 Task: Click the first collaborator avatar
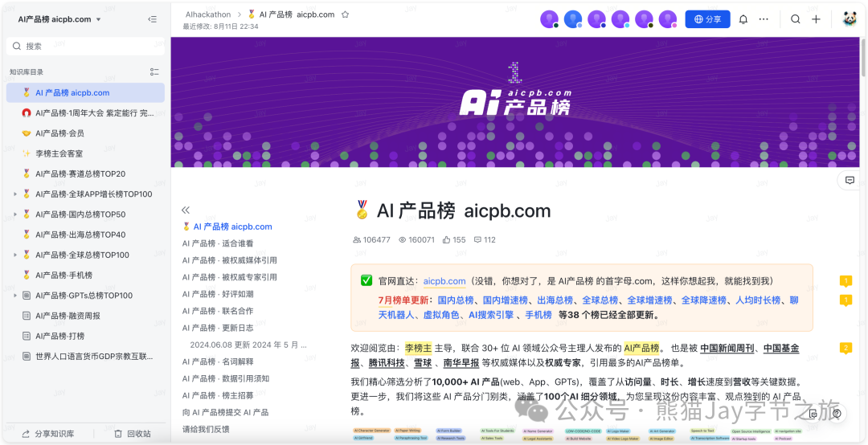[x=549, y=19]
